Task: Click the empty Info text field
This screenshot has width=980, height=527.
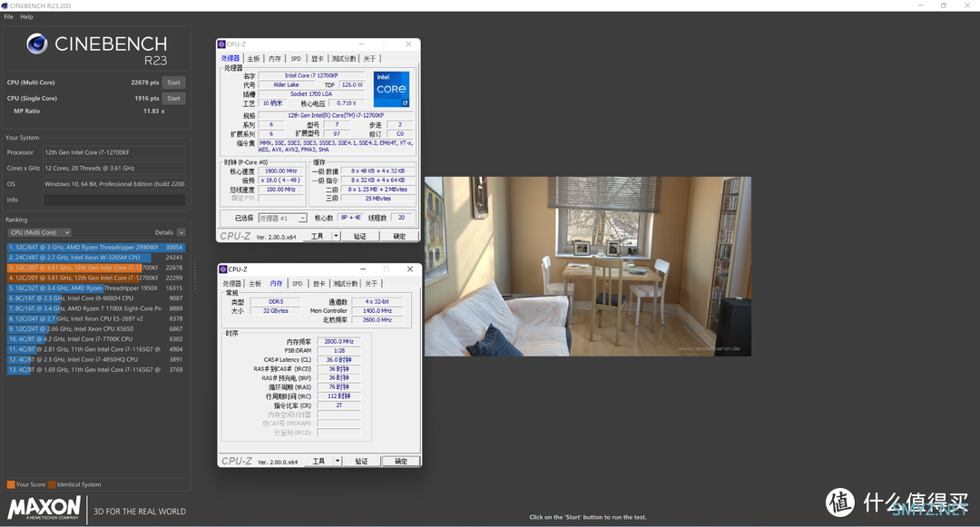Action: point(113,200)
